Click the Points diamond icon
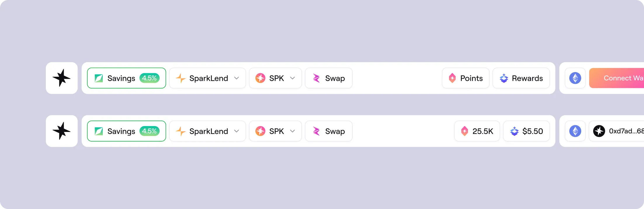This screenshot has width=644, height=209. point(452,78)
